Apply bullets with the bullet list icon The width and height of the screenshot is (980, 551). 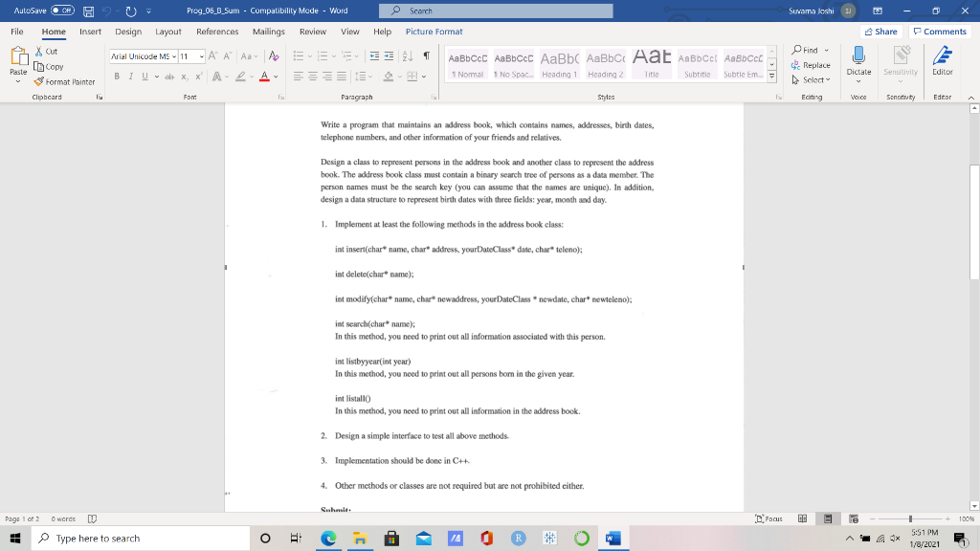(299, 55)
